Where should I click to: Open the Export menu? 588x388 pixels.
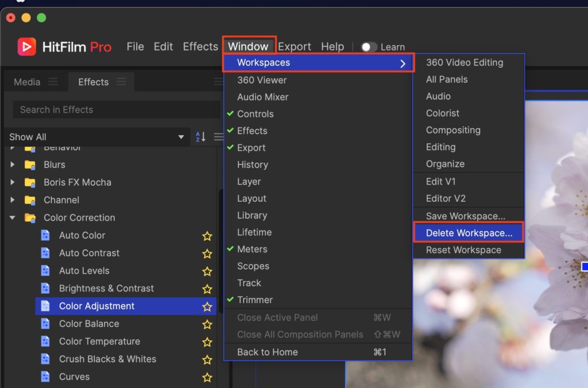coord(295,47)
